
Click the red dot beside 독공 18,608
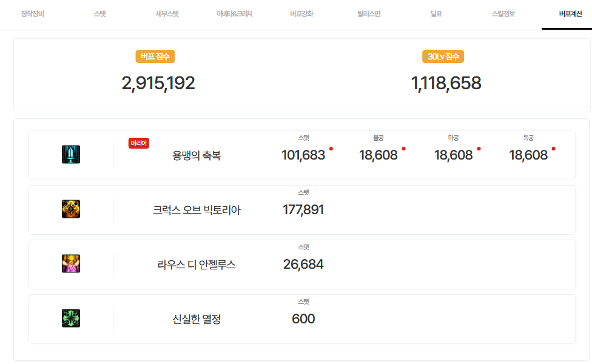[553, 149]
